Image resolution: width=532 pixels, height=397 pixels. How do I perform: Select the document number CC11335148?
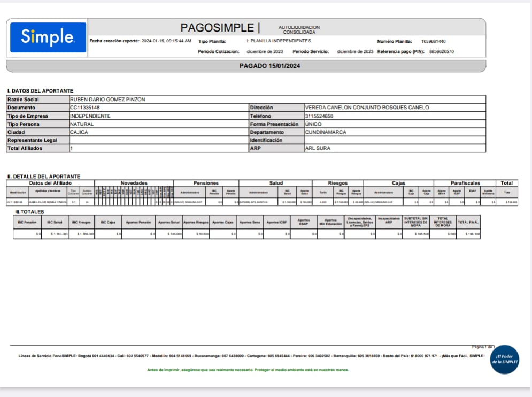tap(85, 108)
